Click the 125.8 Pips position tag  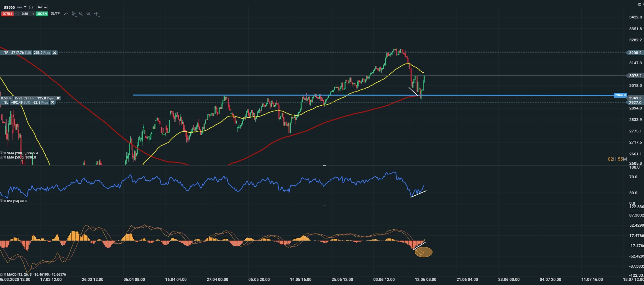point(46,98)
